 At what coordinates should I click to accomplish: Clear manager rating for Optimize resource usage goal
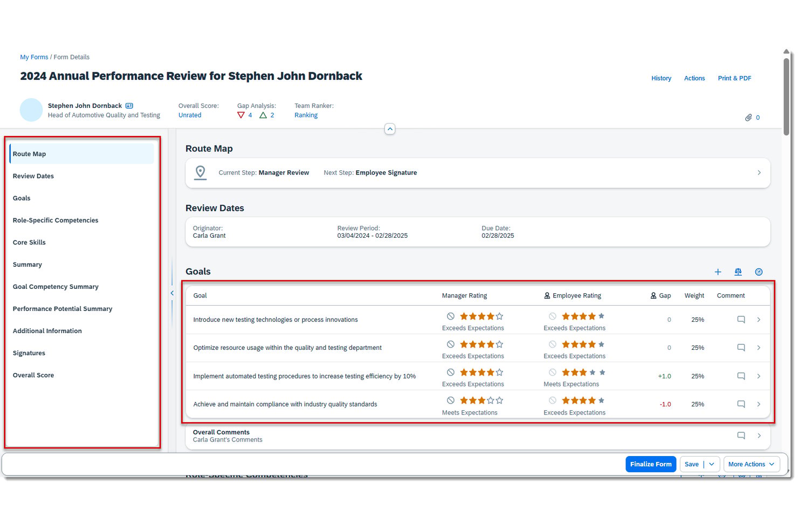pos(450,344)
